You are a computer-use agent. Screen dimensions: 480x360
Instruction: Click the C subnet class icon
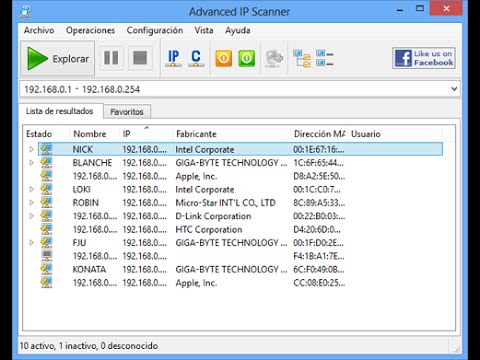[x=196, y=58]
